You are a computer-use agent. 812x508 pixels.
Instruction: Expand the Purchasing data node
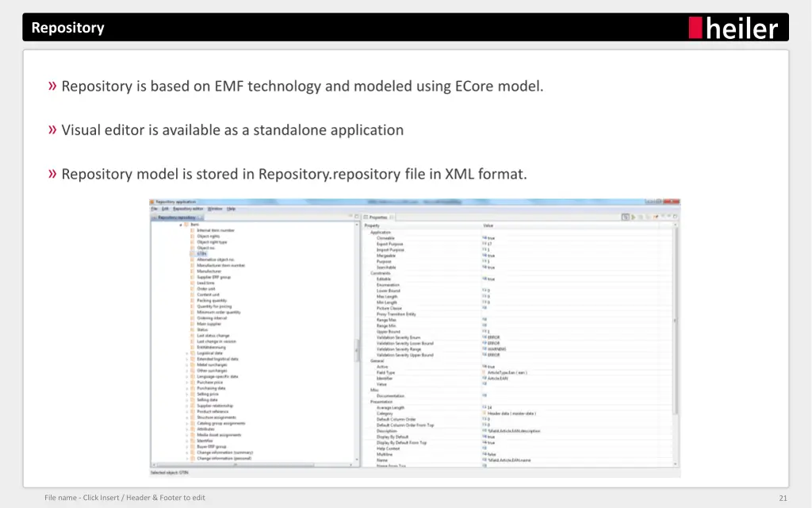187,388
